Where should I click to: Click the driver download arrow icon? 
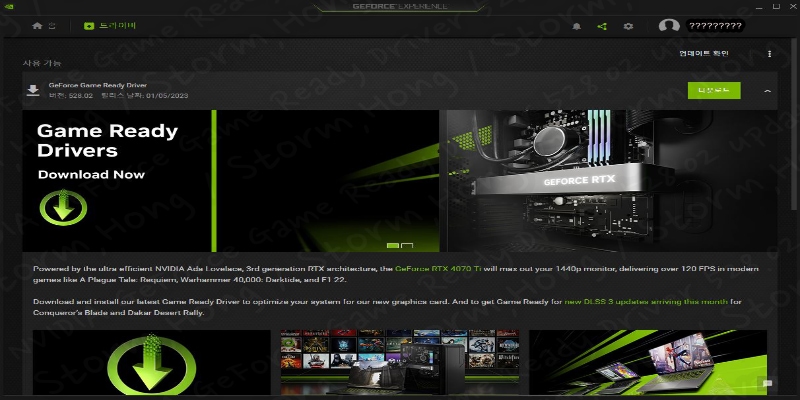click(33, 90)
